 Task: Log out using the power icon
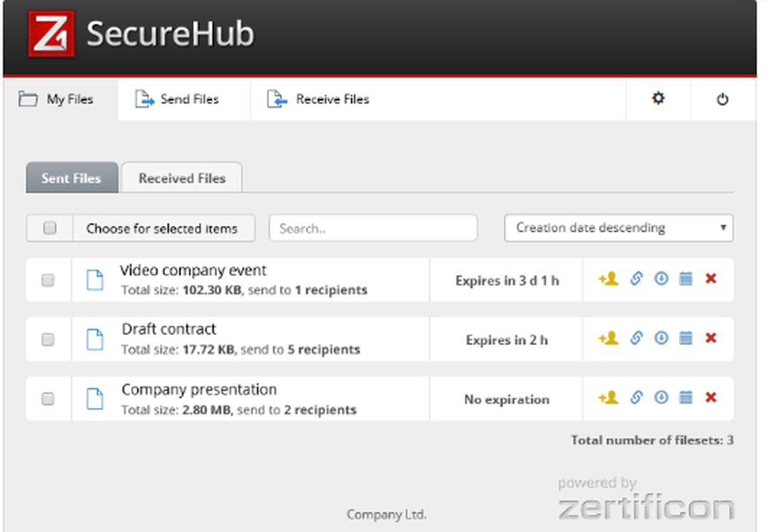coord(723,99)
